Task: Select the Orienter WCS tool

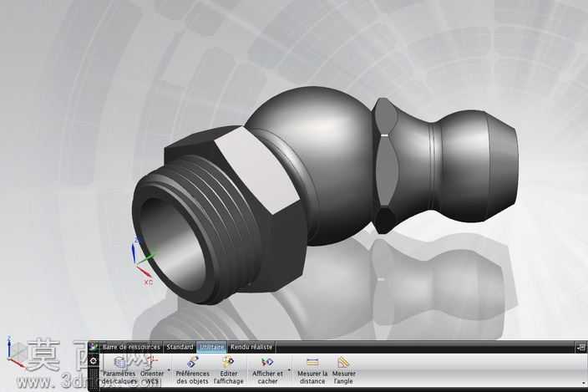Action: pyautogui.click(x=152, y=370)
